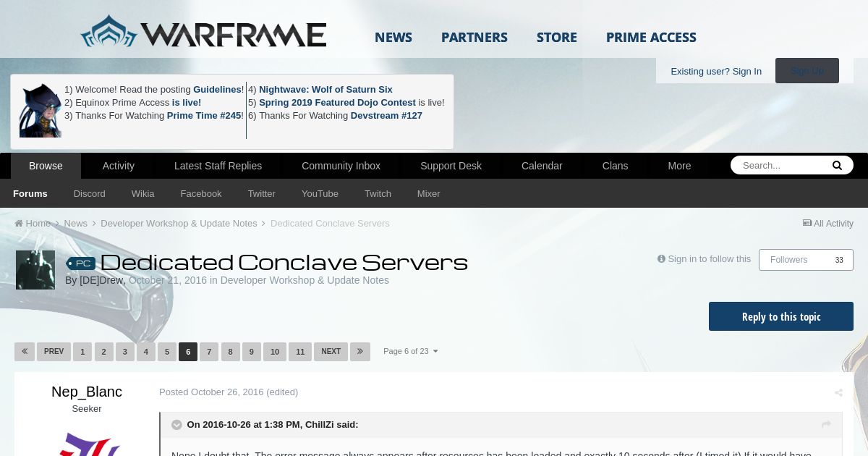Click the NEXT page button

[x=331, y=352]
